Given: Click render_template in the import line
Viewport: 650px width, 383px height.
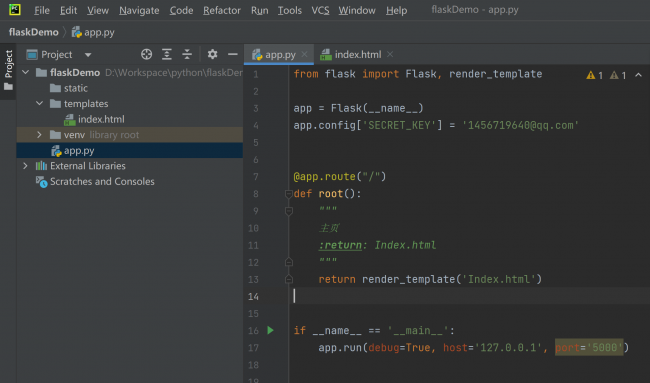Looking at the screenshot, I should (x=495, y=74).
